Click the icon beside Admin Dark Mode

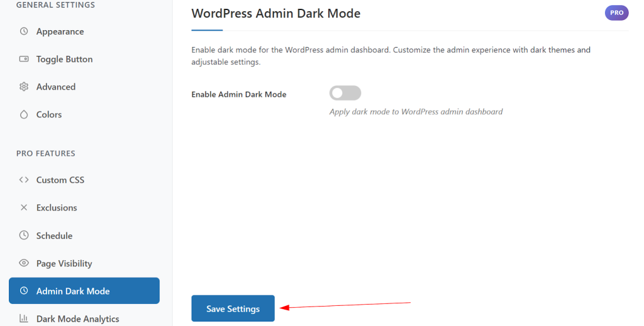[24, 291]
